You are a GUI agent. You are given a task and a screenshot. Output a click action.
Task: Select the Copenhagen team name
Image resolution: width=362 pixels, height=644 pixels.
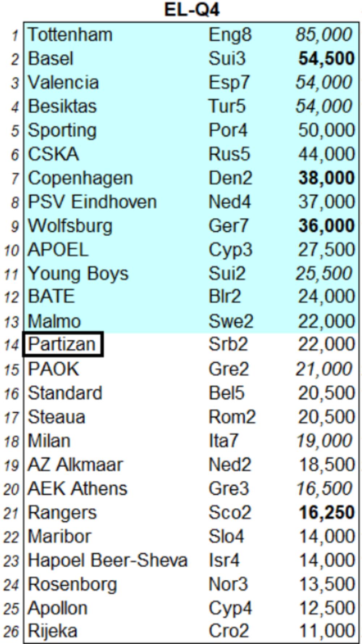[x=80, y=178]
